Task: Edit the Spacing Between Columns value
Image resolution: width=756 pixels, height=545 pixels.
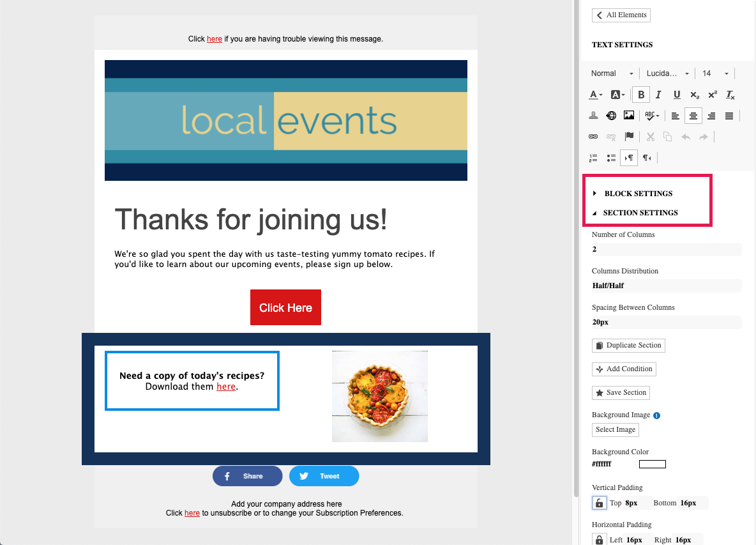Action: point(667,322)
